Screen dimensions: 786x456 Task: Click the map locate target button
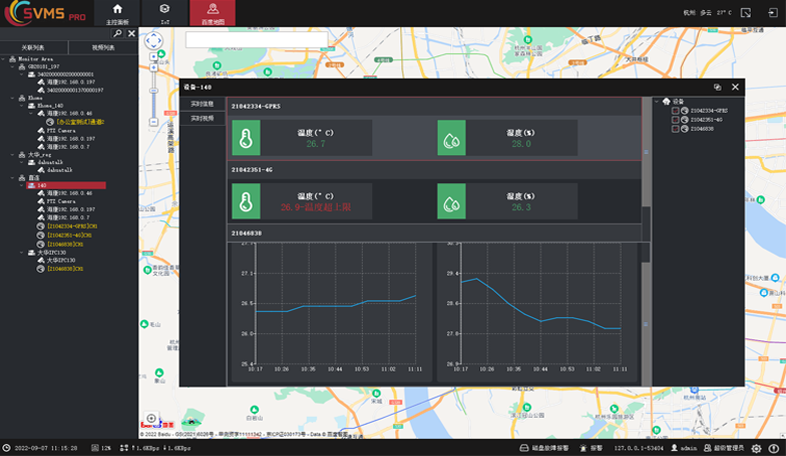click(x=151, y=418)
